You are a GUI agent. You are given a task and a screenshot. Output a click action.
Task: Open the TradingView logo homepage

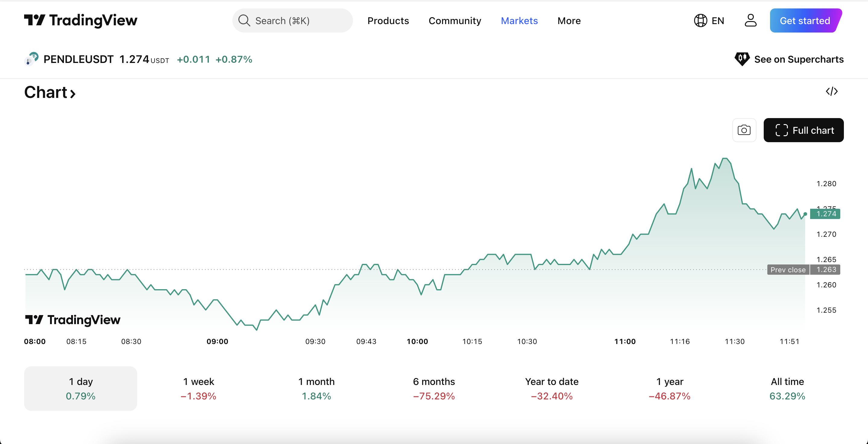pos(80,20)
